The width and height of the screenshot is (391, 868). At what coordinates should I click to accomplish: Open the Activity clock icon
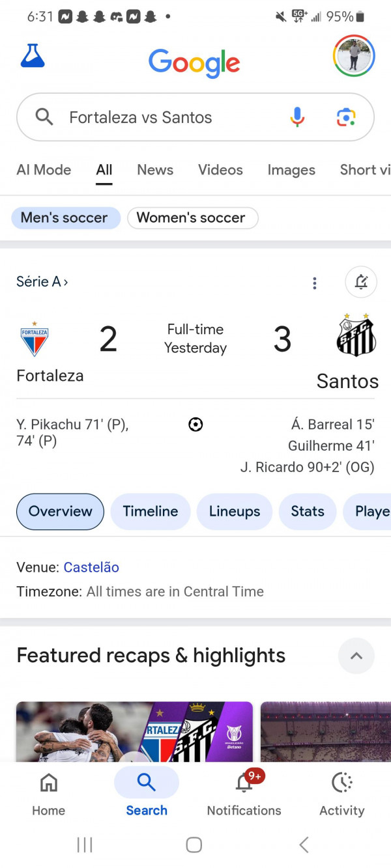point(342,783)
